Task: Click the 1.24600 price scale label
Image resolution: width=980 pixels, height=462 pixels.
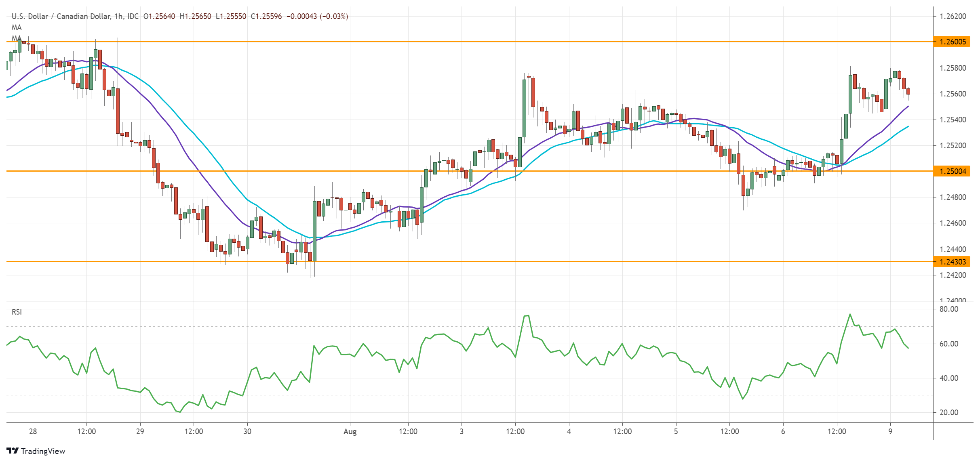Action: [x=953, y=223]
